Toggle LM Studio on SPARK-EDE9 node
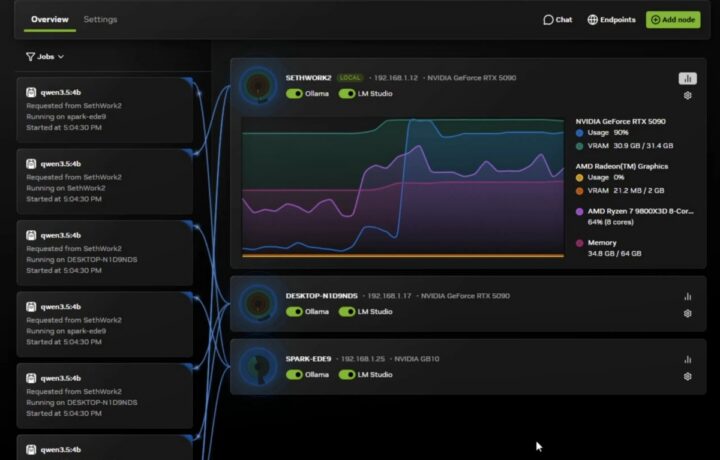Image resolution: width=720 pixels, height=460 pixels. (x=347, y=375)
